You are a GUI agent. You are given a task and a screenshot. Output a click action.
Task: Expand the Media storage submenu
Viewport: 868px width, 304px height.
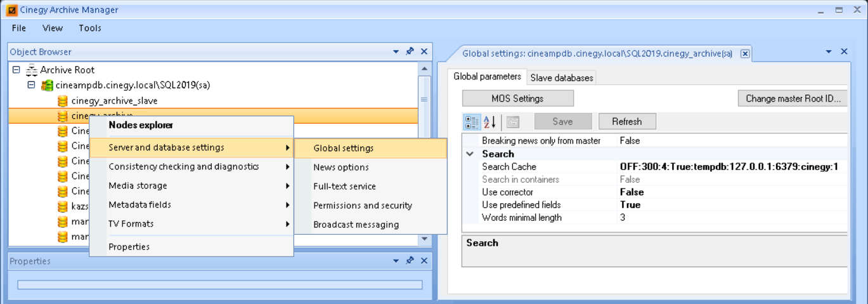click(288, 186)
